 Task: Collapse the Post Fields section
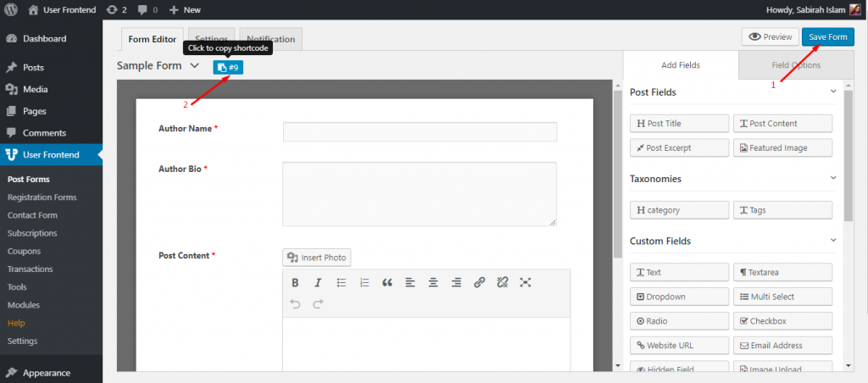(x=833, y=92)
